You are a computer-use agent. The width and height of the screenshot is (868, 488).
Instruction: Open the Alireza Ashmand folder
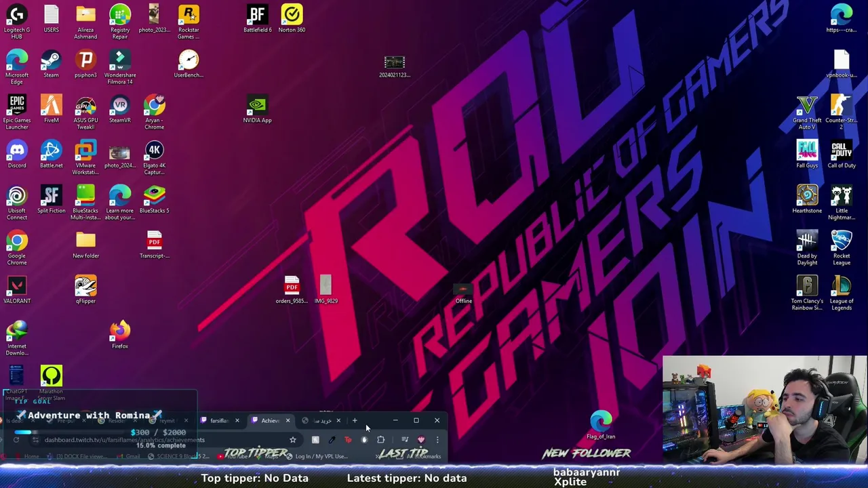coord(85,22)
